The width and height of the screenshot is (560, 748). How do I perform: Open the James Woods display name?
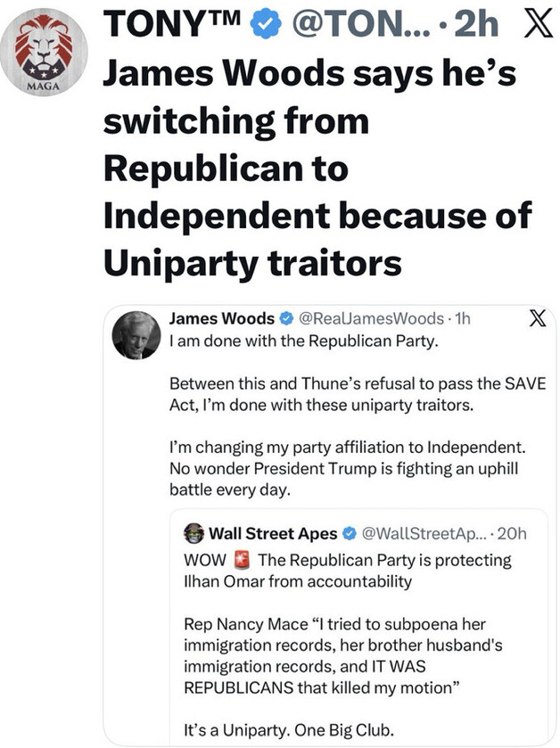pos(221,318)
